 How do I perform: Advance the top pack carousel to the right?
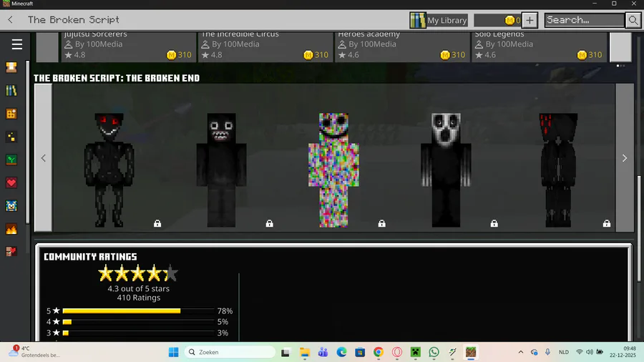point(620,47)
